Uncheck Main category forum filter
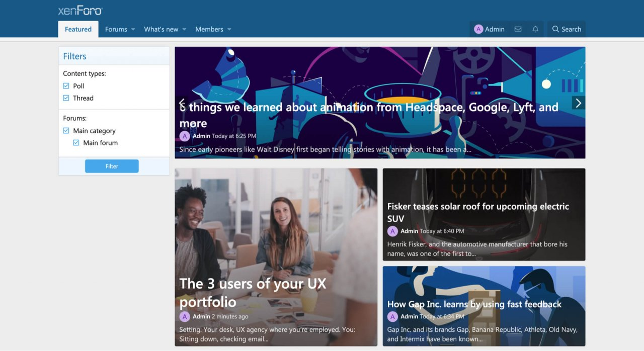The image size is (644, 351). click(66, 131)
